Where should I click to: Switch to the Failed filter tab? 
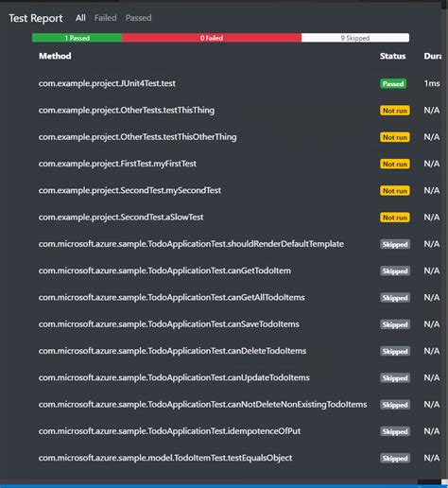pyautogui.click(x=105, y=18)
